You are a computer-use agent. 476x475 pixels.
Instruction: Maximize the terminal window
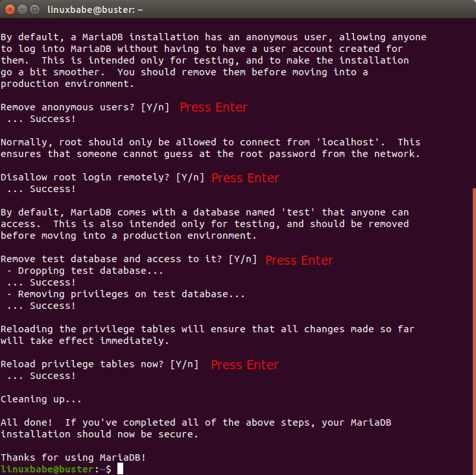point(36,10)
